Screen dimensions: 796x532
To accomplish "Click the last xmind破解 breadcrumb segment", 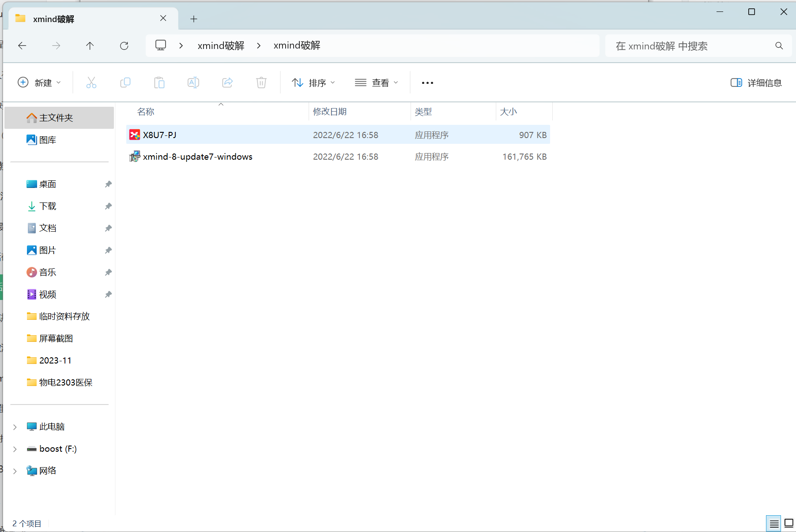I will click(x=297, y=45).
